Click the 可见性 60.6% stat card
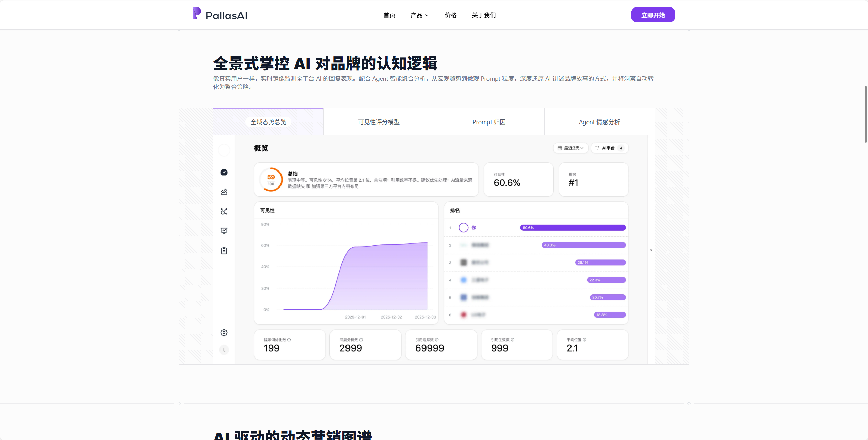 click(x=519, y=179)
